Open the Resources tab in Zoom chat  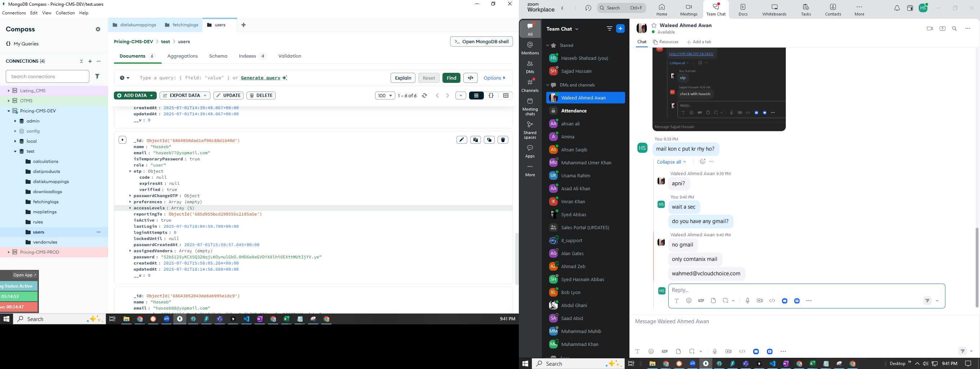coord(666,42)
